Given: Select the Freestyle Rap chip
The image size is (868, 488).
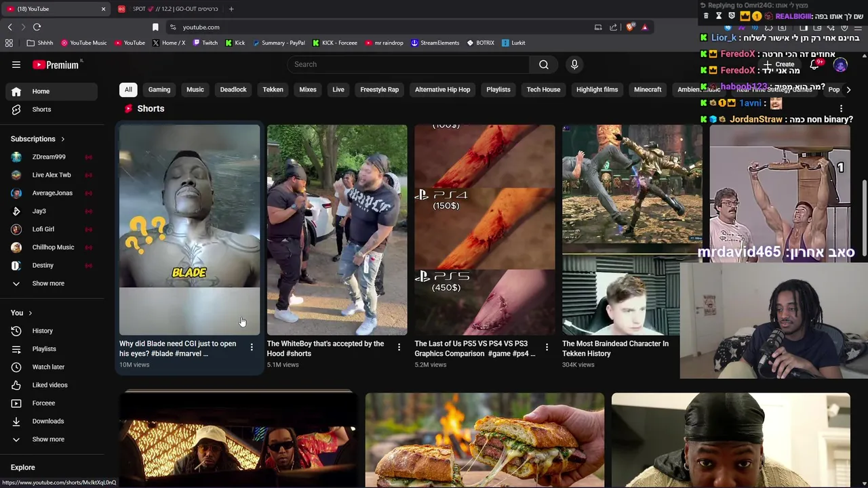Looking at the screenshot, I should (x=379, y=89).
